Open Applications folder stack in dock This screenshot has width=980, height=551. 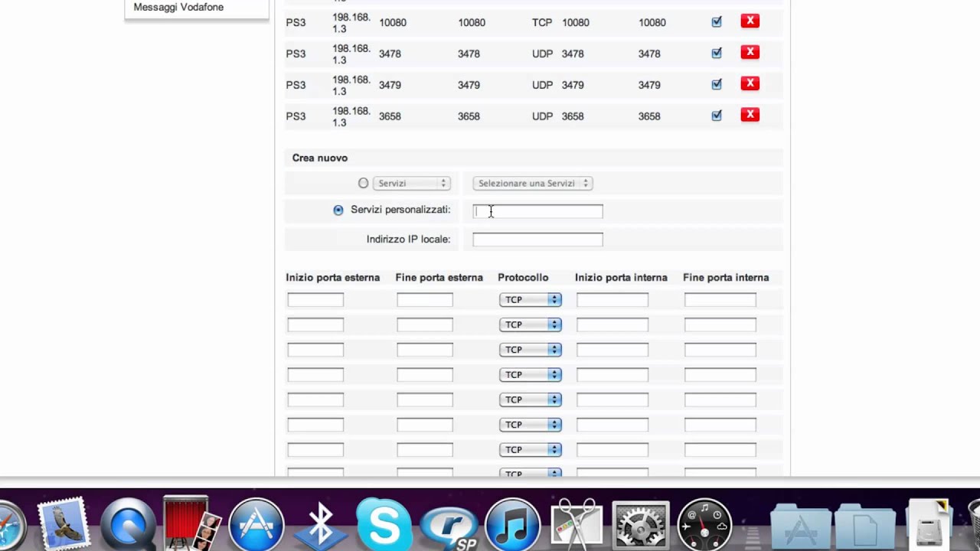click(x=801, y=527)
